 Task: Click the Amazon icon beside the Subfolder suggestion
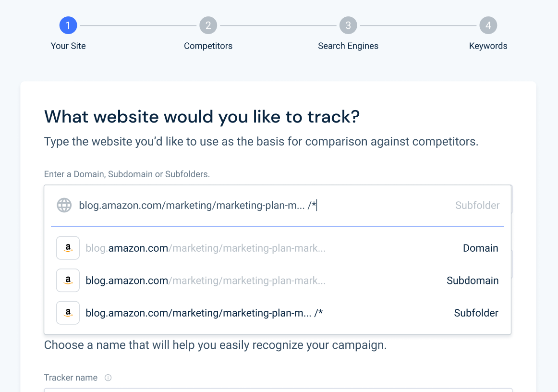point(68,313)
